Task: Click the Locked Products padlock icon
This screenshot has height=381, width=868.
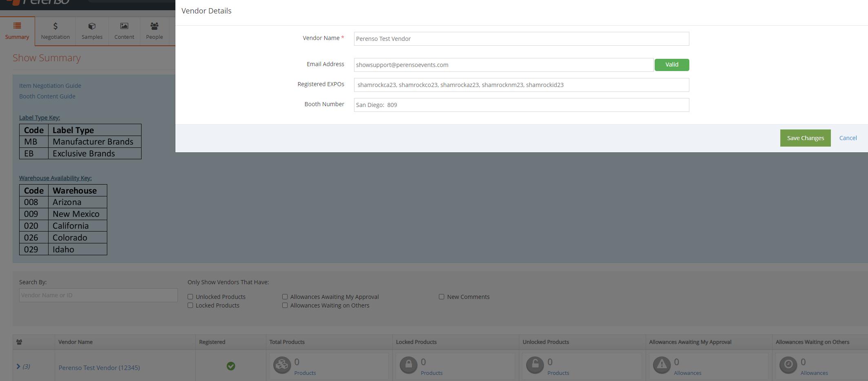Action: tap(408, 365)
